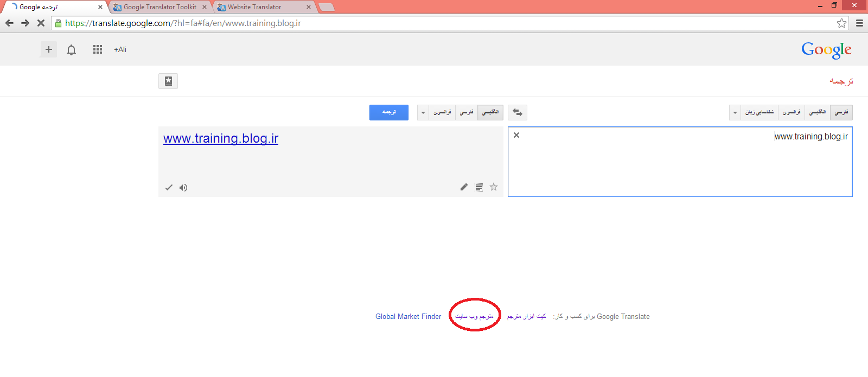Select فرانسوی as source language
The width and height of the screenshot is (868, 377).
click(x=792, y=112)
